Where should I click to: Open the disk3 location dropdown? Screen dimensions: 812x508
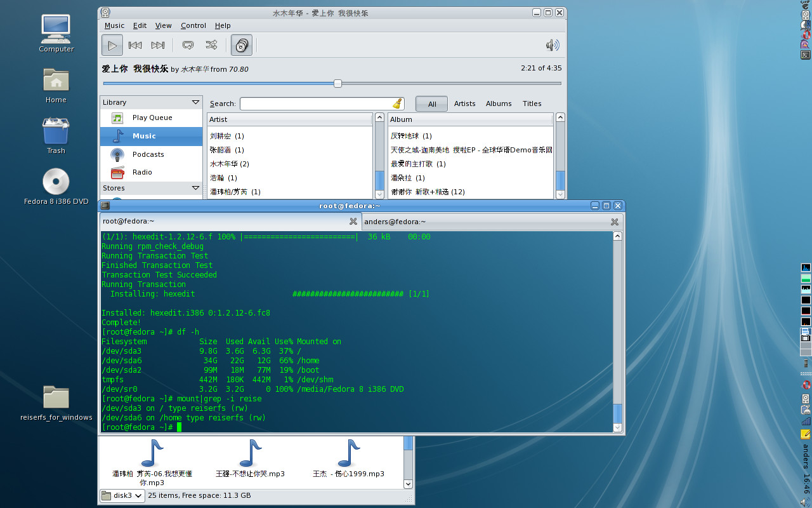coord(122,495)
